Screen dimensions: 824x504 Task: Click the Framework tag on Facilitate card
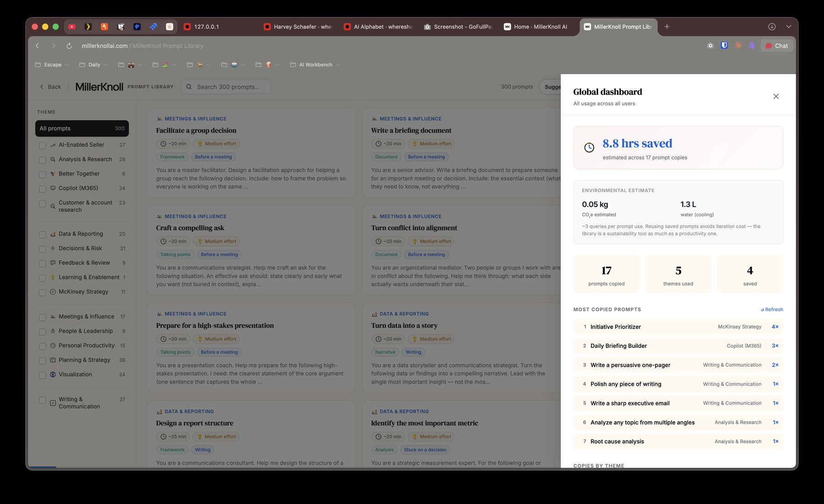pyautogui.click(x=173, y=157)
